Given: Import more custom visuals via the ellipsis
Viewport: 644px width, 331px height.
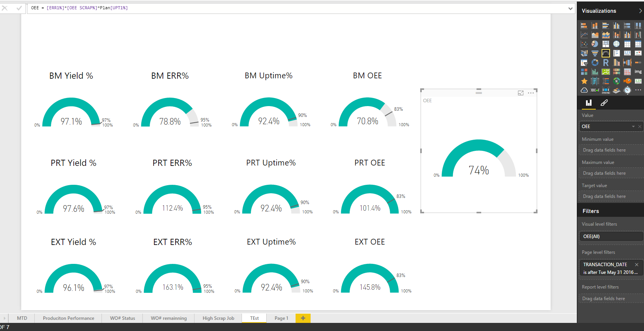Looking at the screenshot, I should point(638,90).
